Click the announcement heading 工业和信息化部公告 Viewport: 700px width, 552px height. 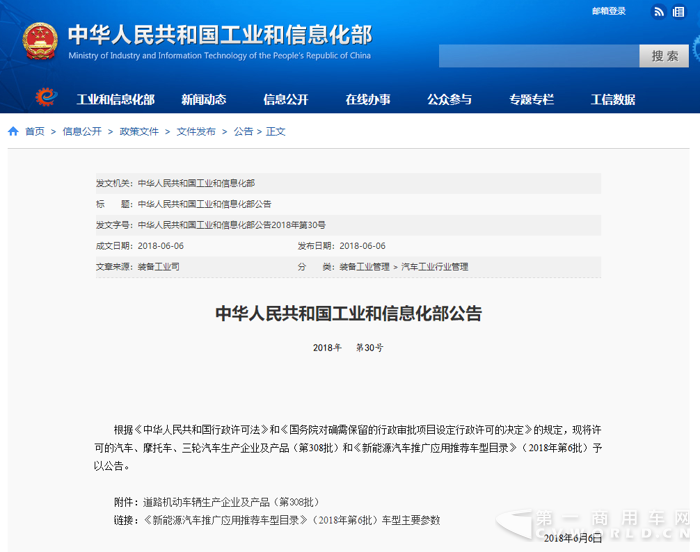(349, 314)
